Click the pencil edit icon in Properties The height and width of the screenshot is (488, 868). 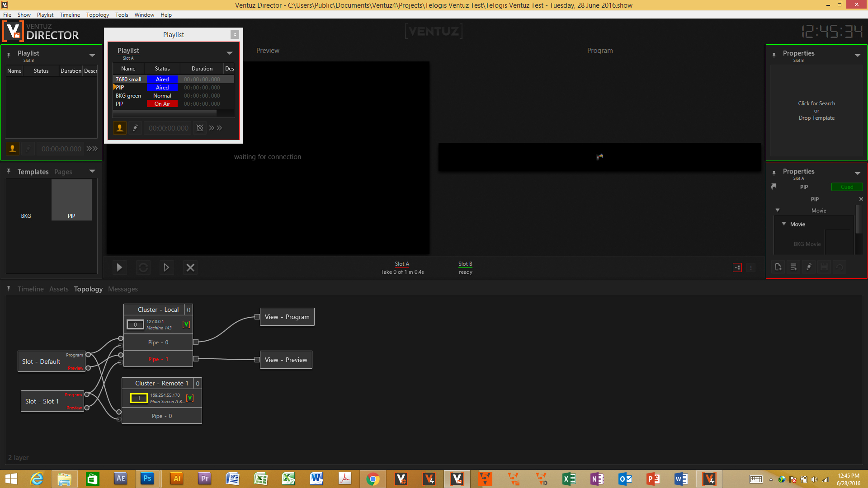pos(809,267)
